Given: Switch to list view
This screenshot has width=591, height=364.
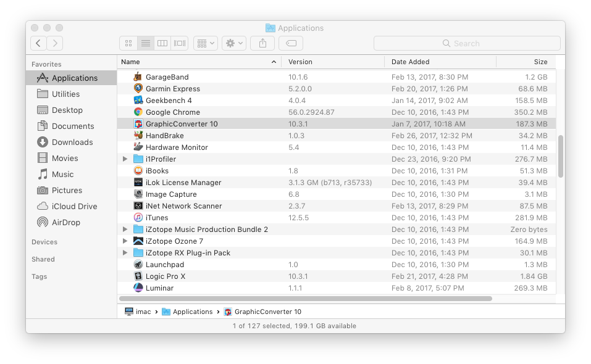Looking at the screenshot, I should [146, 43].
